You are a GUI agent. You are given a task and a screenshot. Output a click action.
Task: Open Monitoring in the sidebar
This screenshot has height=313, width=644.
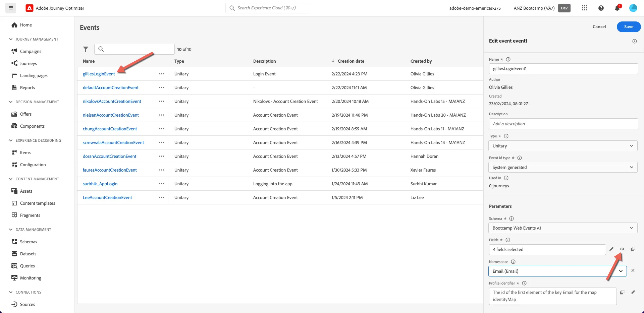click(31, 278)
